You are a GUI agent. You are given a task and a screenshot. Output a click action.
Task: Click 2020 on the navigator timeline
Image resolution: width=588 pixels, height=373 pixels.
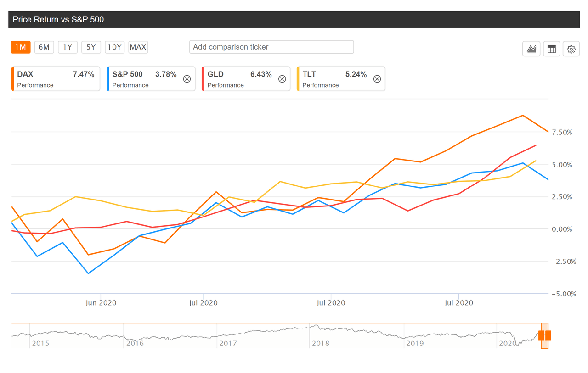coord(507,343)
